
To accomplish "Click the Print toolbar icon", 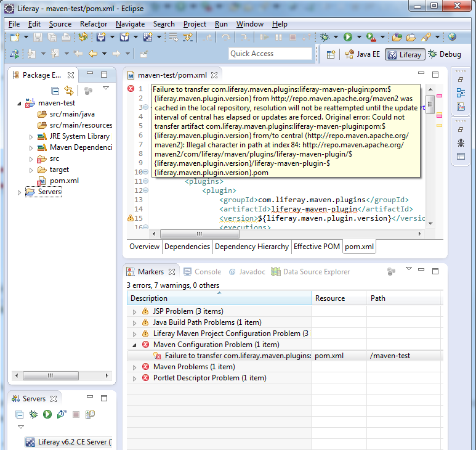I will tap(66, 37).
